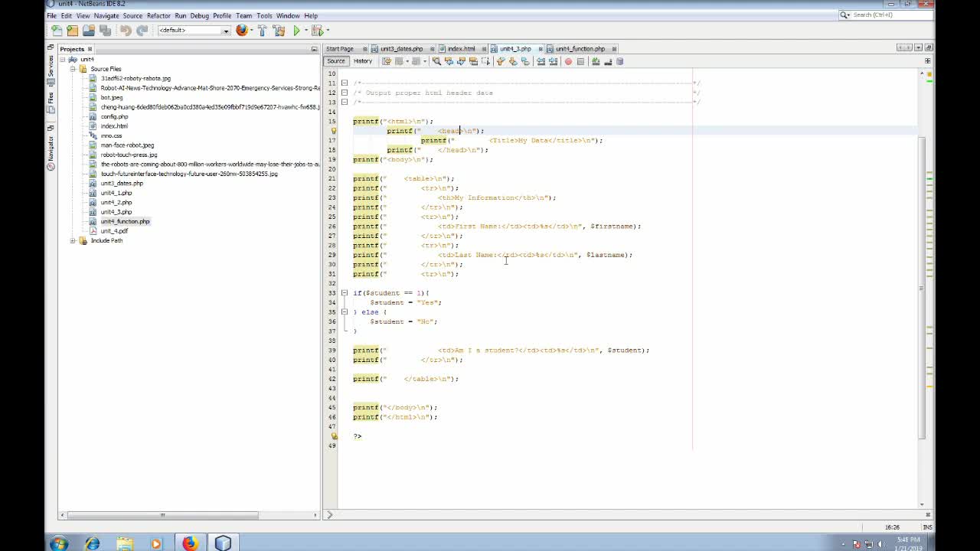Click the History view button
Image resolution: width=980 pixels, height=551 pixels.
click(363, 61)
